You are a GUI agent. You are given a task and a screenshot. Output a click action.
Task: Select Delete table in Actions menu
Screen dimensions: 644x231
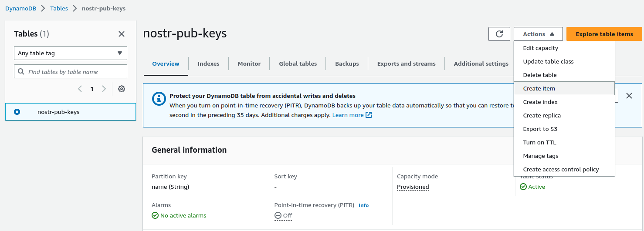[564, 75]
